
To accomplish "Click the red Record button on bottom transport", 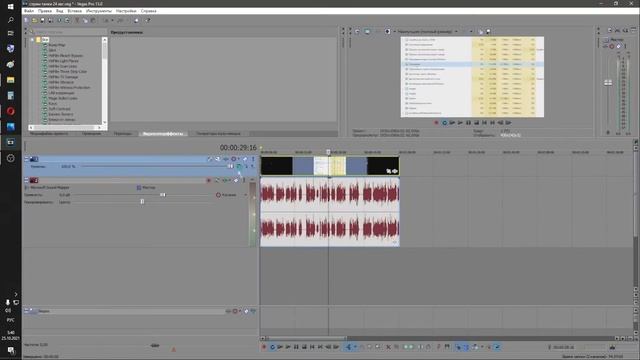I will pyautogui.click(x=264, y=347).
